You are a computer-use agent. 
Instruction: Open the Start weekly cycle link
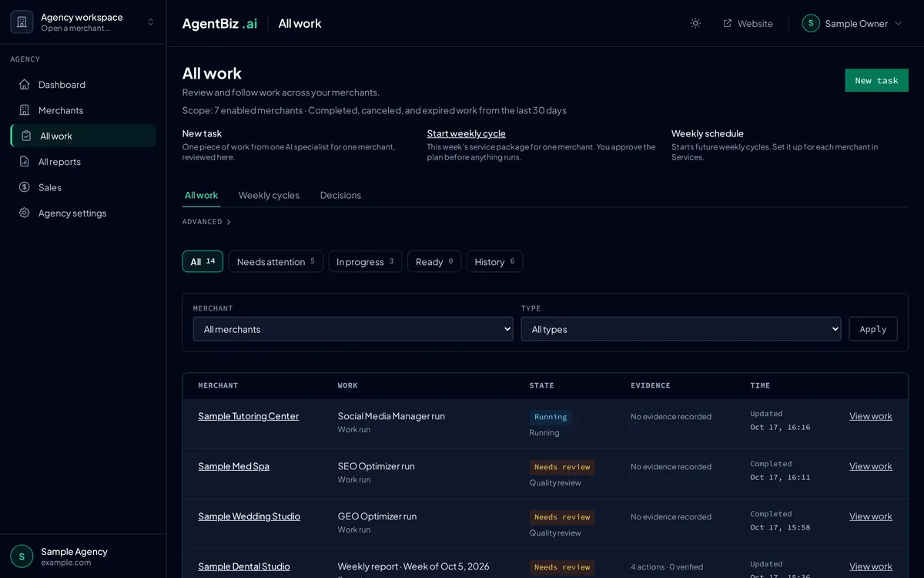(x=466, y=133)
